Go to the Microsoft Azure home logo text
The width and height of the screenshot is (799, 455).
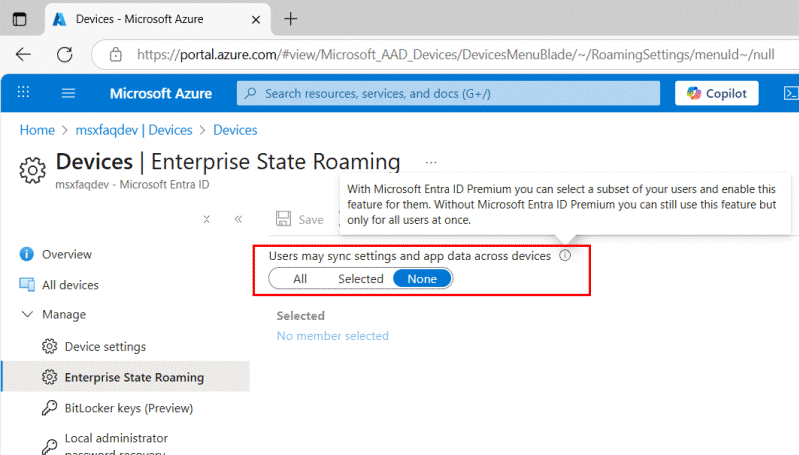pos(161,93)
